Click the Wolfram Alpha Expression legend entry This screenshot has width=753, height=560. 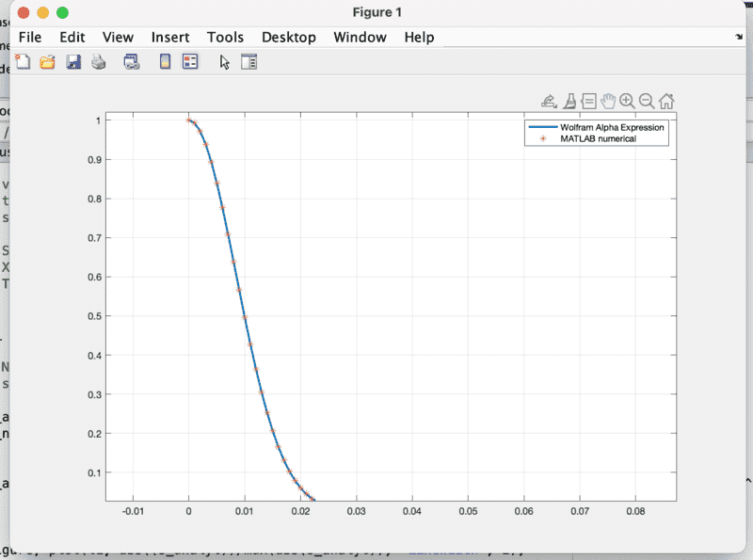(612, 127)
